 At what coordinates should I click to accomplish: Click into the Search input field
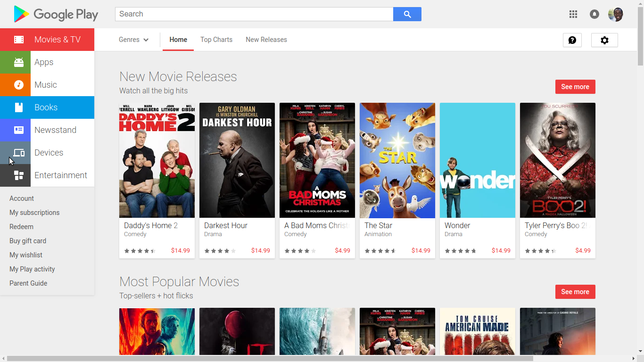tap(254, 14)
